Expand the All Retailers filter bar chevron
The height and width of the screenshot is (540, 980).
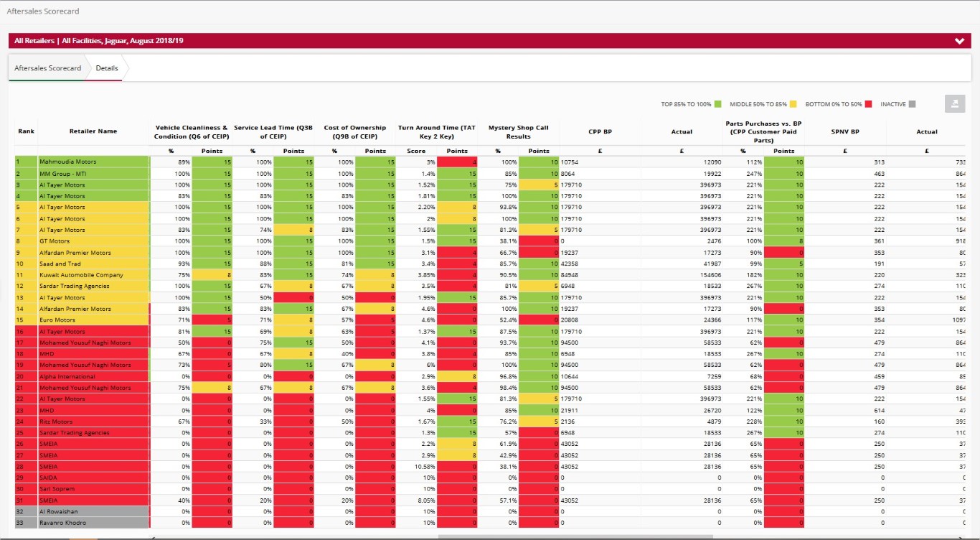pos(959,41)
